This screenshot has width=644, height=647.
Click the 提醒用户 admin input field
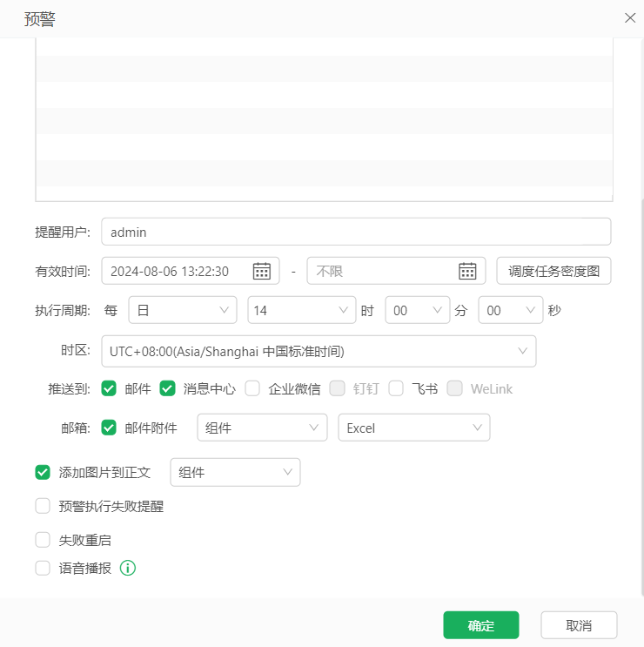tap(356, 232)
